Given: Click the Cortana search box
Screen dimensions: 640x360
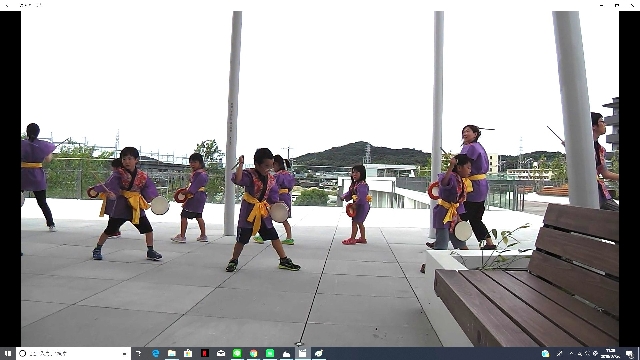Looking at the screenshot, I should tap(73, 353).
